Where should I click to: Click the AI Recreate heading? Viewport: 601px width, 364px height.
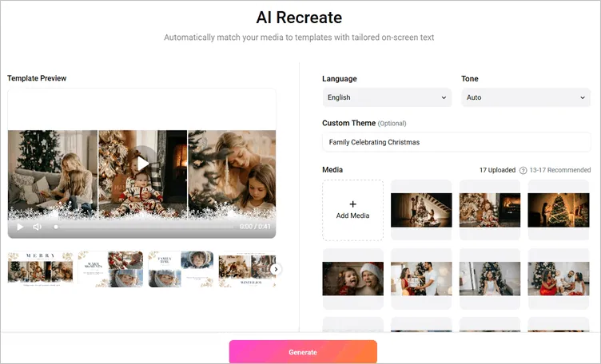pos(299,18)
